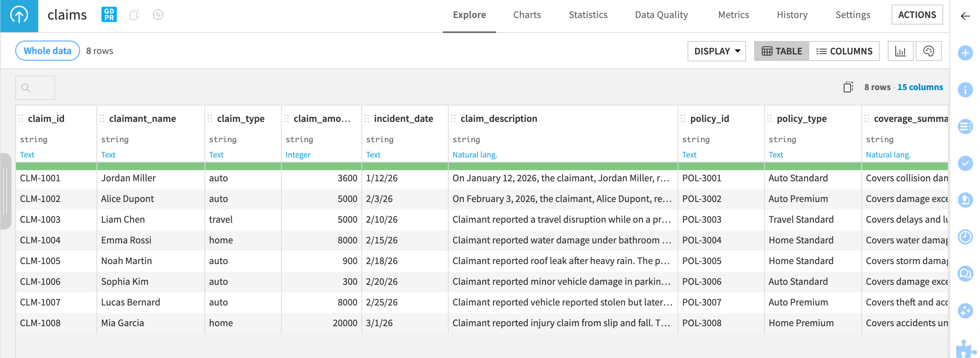Open chart analysis with the bar chart icon

point(901,51)
